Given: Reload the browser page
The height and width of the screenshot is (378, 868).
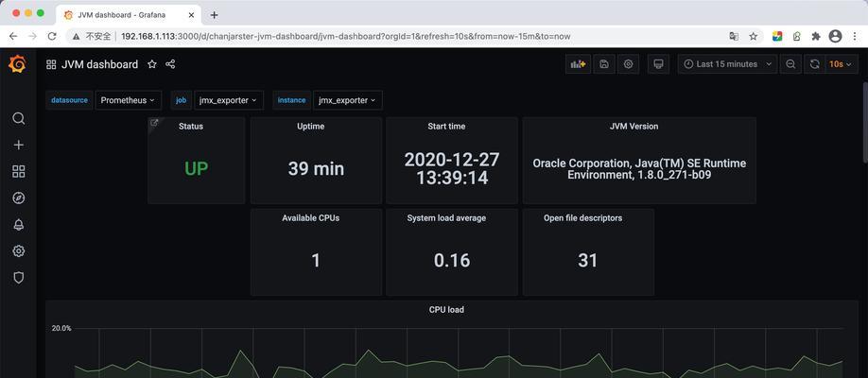Looking at the screenshot, I should 51,36.
